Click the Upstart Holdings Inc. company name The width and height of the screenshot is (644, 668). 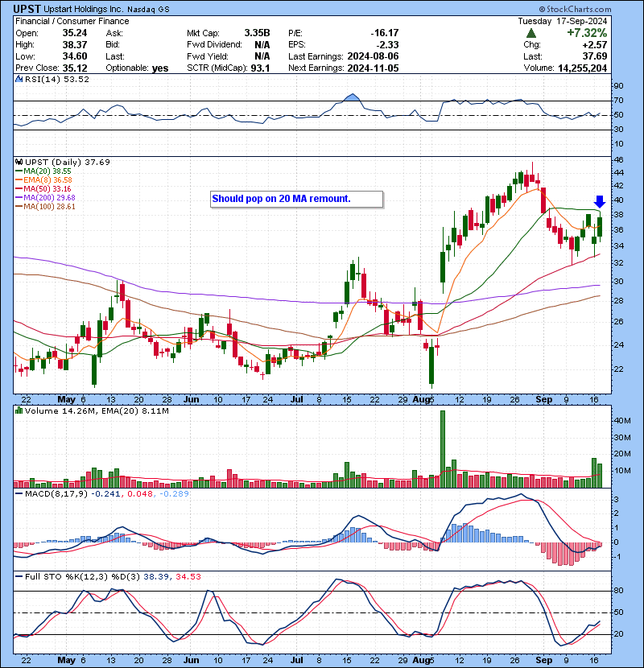[84, 9]
